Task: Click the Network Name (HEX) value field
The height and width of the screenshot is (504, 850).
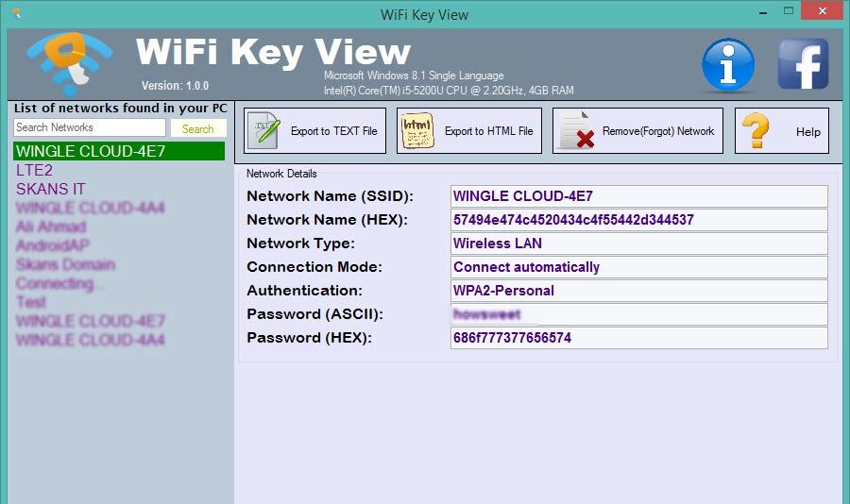Action: (638, 220)
